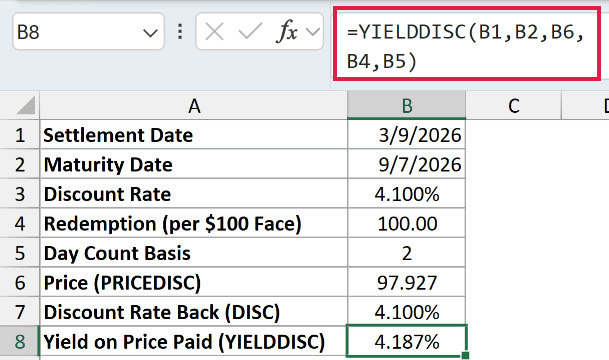Click the Cancel (X) formula icon

click(214, 31)
